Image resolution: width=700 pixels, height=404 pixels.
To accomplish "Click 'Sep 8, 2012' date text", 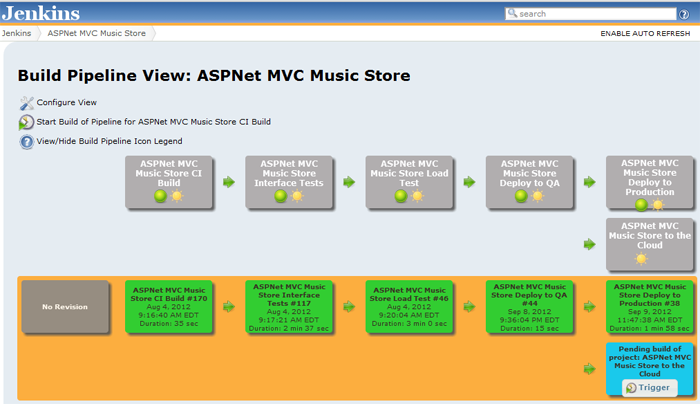I will (529, 312).
